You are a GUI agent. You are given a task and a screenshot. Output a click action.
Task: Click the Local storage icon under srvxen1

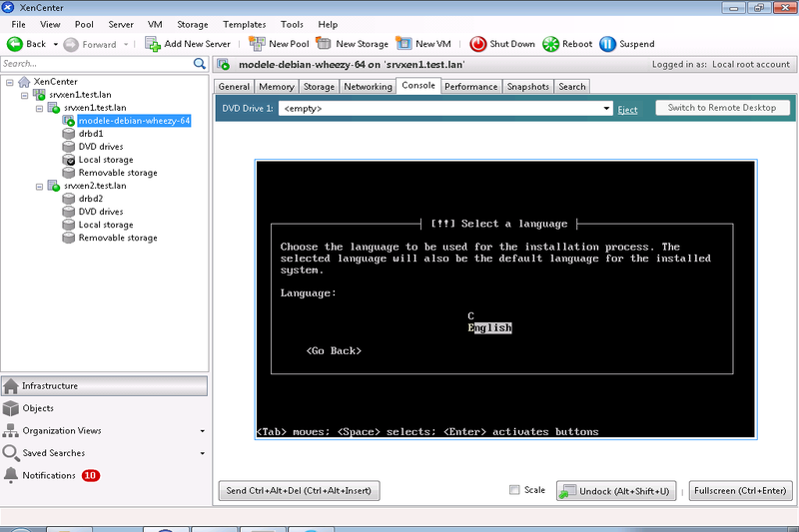click(69, 160)
